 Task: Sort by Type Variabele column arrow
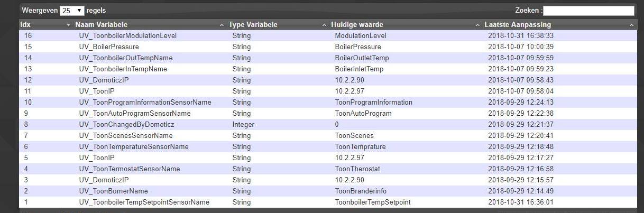(x=324, y=25)
